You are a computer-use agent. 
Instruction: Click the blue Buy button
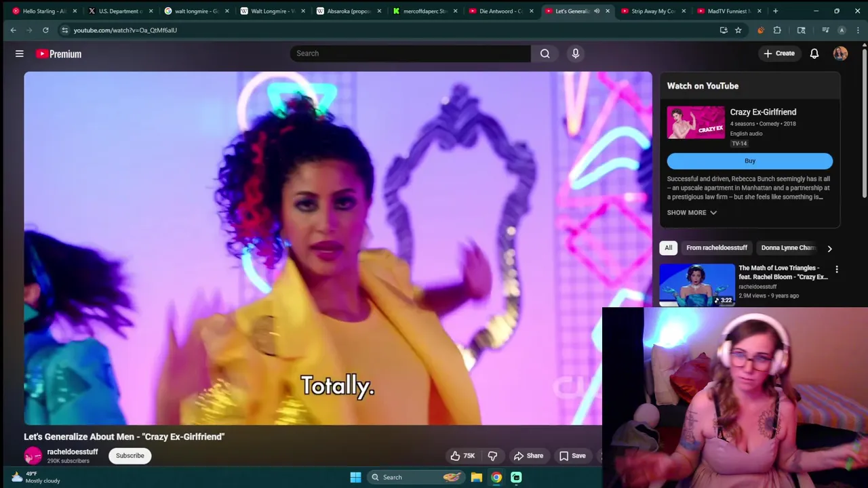pos(750,161)
